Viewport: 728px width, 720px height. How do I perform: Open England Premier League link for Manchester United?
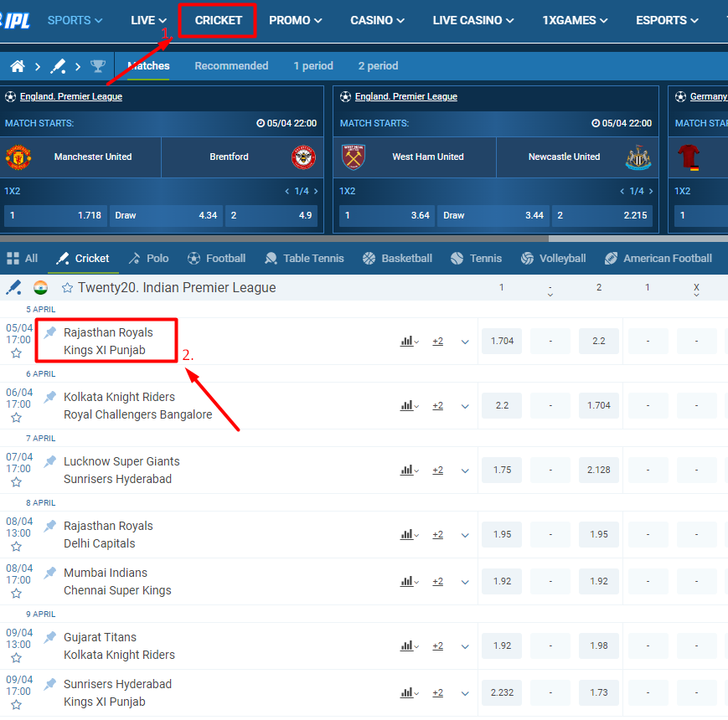pyautogui.click(x=71, y=96)
